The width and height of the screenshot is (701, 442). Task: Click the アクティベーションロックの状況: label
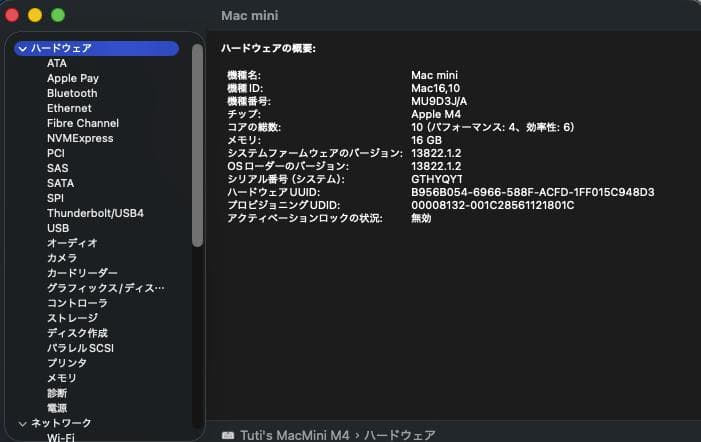point(305,218)
